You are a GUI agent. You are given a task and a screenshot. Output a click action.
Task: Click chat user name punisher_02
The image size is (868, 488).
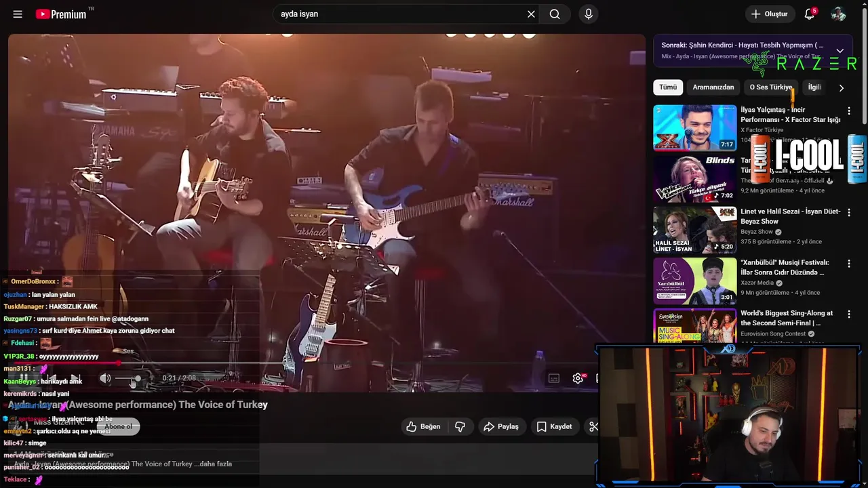coord(22,467)
